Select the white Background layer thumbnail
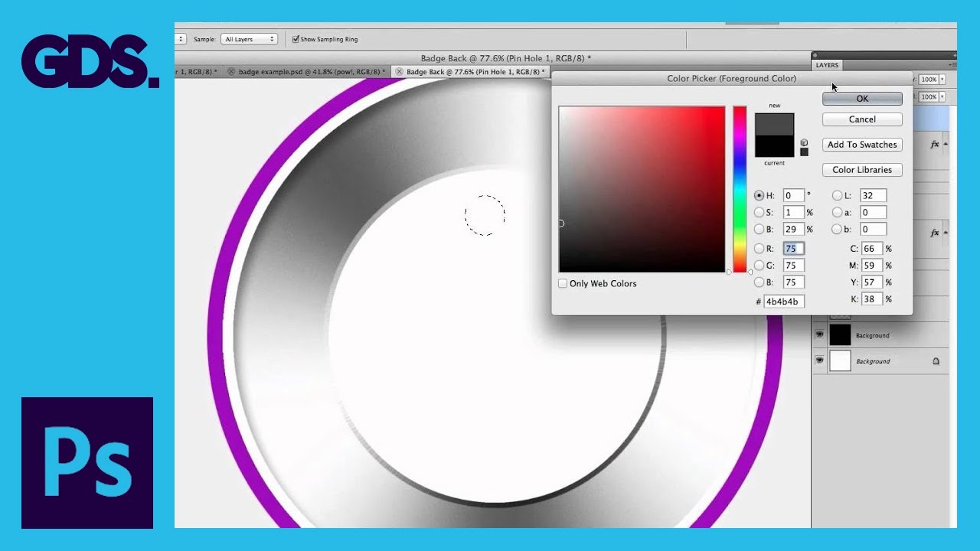 pyautogui.click(x=840, y=360)
